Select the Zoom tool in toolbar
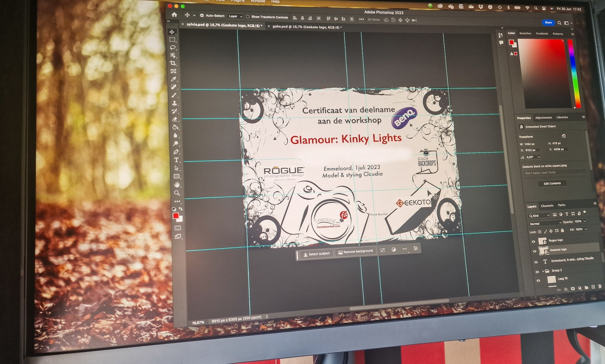 (x=177, y=193)
